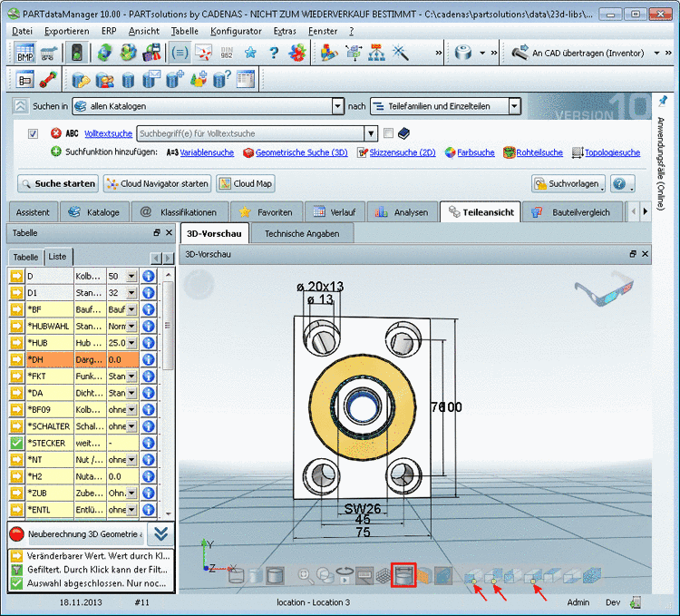Click the red Neuberechnung 3D Geometrie icon
This screenshot has height=616, width=680.
click(x=16, y=534)
